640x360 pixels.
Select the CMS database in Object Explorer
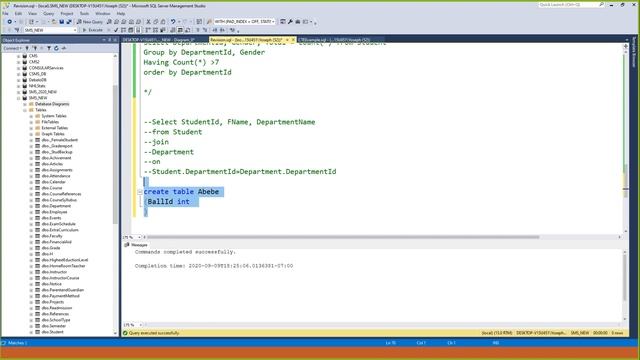pos(33,56)
